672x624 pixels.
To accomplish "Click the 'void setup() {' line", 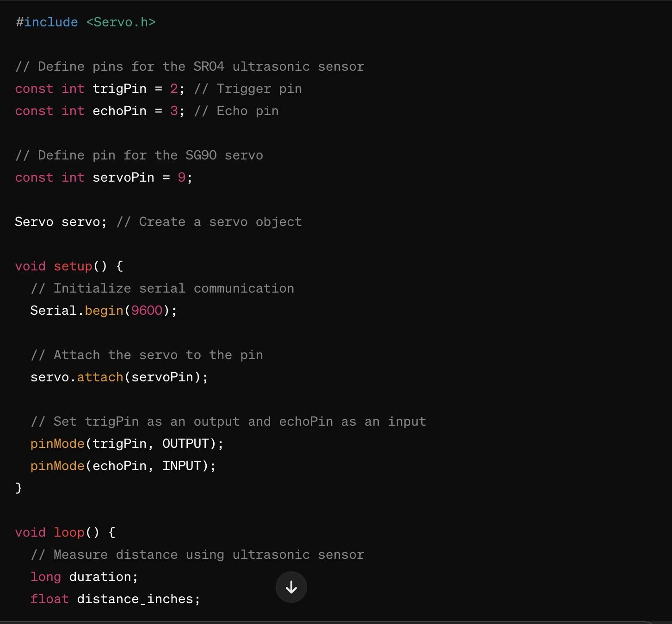I will 69,266.
